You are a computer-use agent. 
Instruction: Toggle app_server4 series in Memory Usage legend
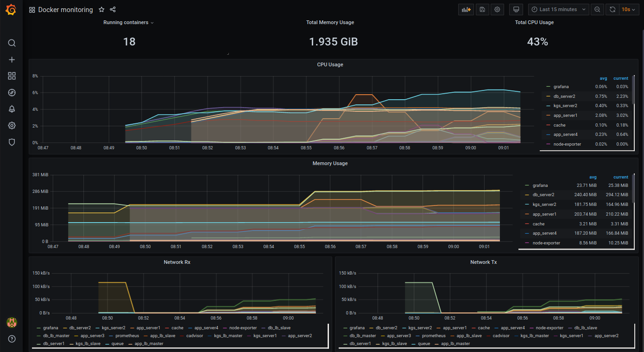[544, 233]
